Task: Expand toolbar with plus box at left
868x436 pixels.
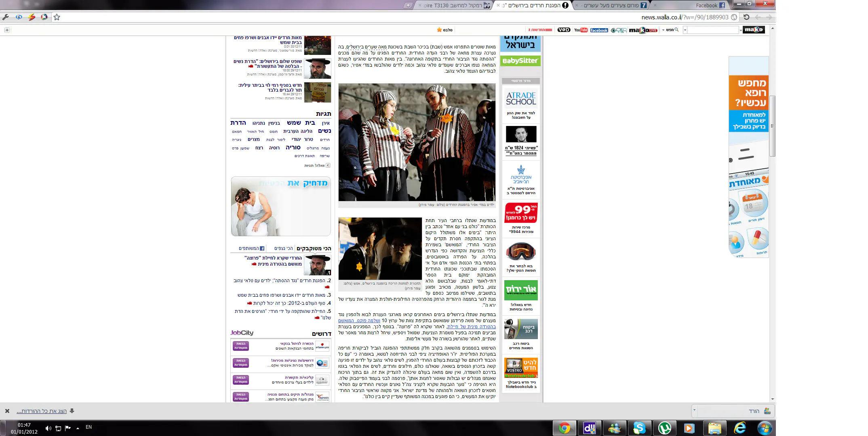Action: pyautogui.click(x=7, y=30)
